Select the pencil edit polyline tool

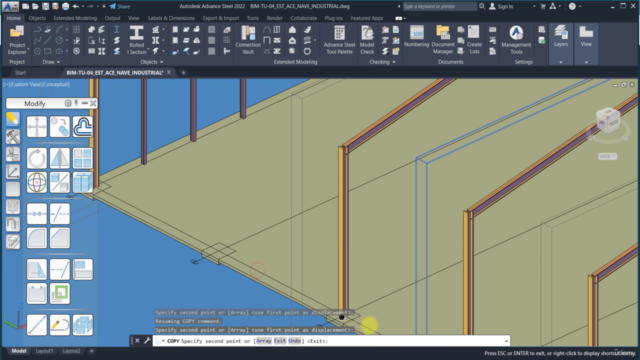(60, 325)
